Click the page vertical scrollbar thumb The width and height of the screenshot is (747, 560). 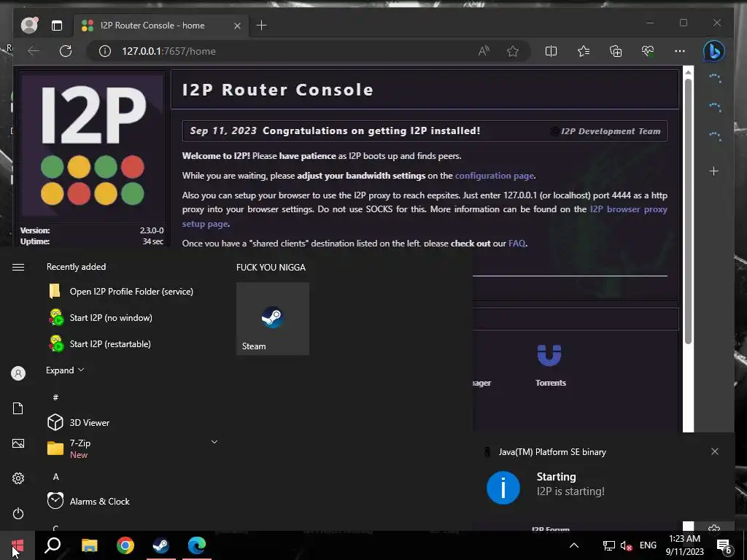(x=688, y=211)
